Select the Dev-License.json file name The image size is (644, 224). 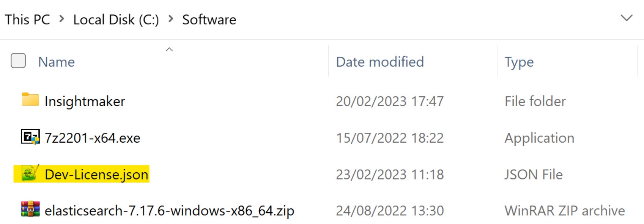(96, 175)
